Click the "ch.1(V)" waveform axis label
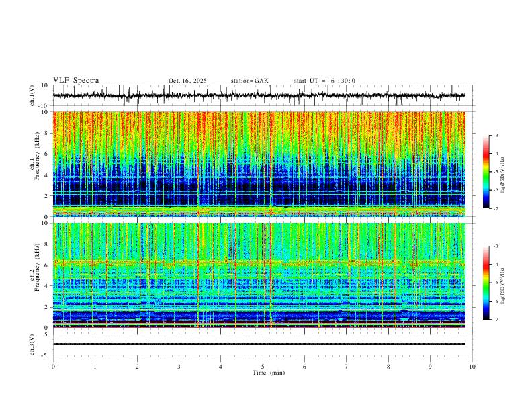Viewport: 532px width, 411px height. (x=32, y=95)
